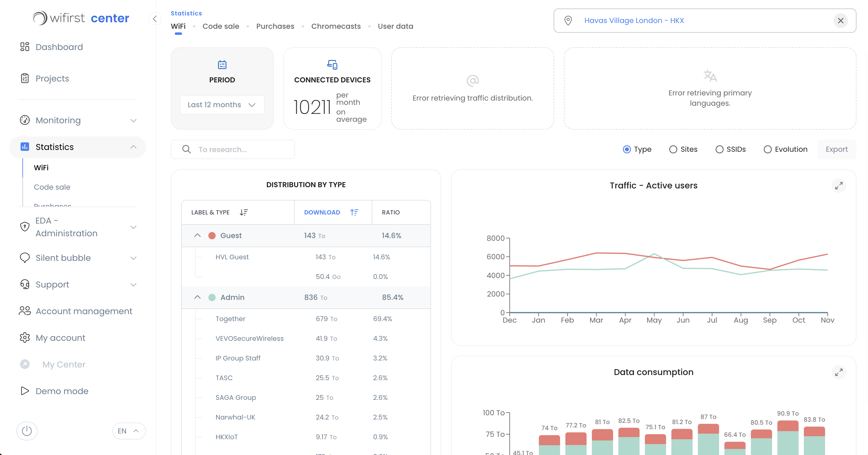The width and height of the screenshot is (868, 455).
Task: Collapse the Admin group in distribution table
Action: (197, 297)
